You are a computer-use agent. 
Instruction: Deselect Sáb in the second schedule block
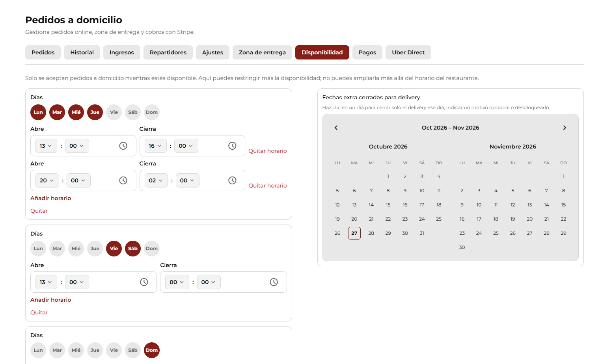pos(133,249)
